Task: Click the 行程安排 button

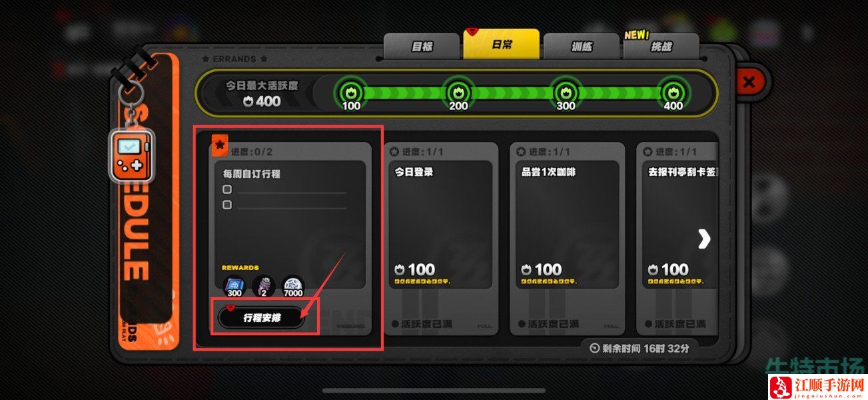Action: point(262,318)
